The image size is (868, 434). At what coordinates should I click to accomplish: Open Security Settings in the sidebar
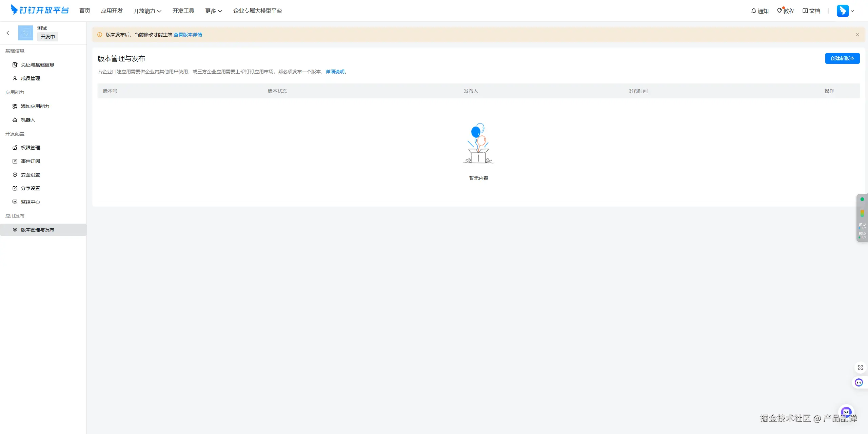pos(30,175)
